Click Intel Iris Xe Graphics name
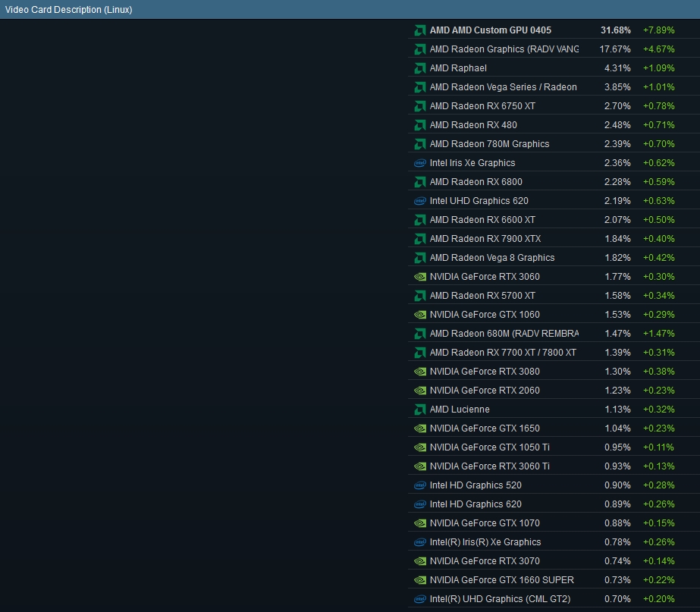Screen dimensions: 700x612 coord(472,163)
